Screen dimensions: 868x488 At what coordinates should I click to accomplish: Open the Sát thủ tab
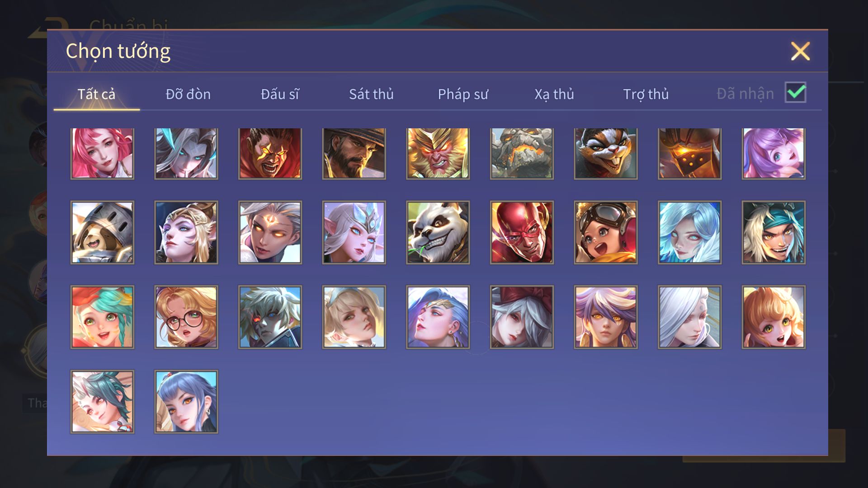[x=371, y=94]
